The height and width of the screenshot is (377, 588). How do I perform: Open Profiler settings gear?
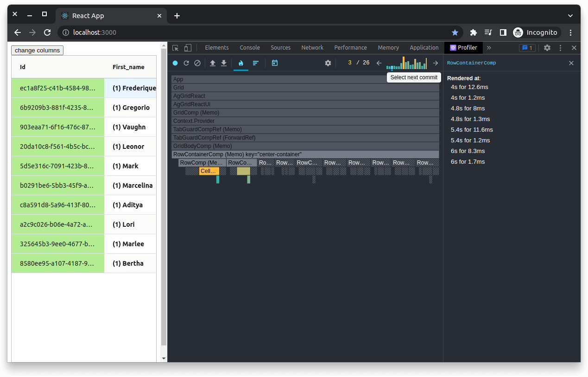[328, 63]
